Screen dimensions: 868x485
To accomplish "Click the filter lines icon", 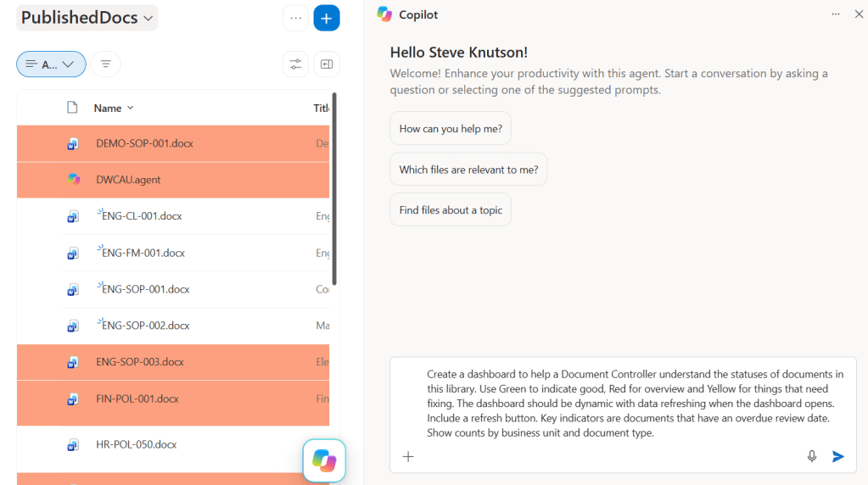I will (106, 64).
